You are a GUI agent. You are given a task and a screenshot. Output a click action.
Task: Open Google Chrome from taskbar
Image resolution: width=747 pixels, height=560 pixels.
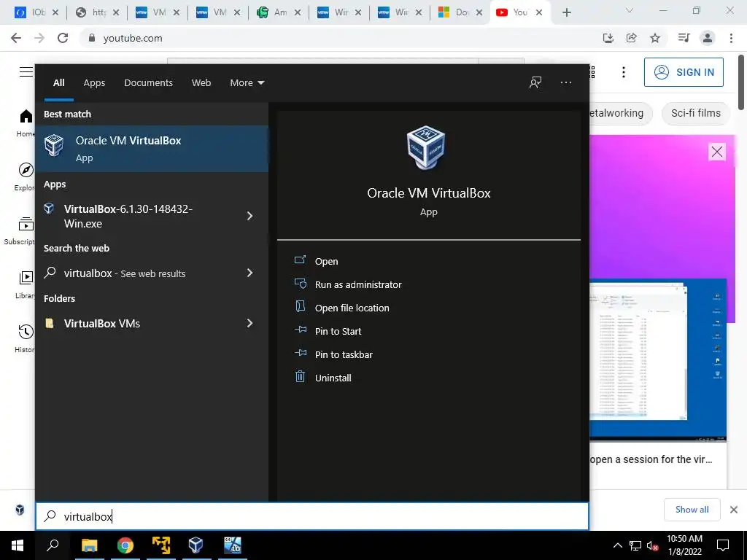(x=125, y=545)
